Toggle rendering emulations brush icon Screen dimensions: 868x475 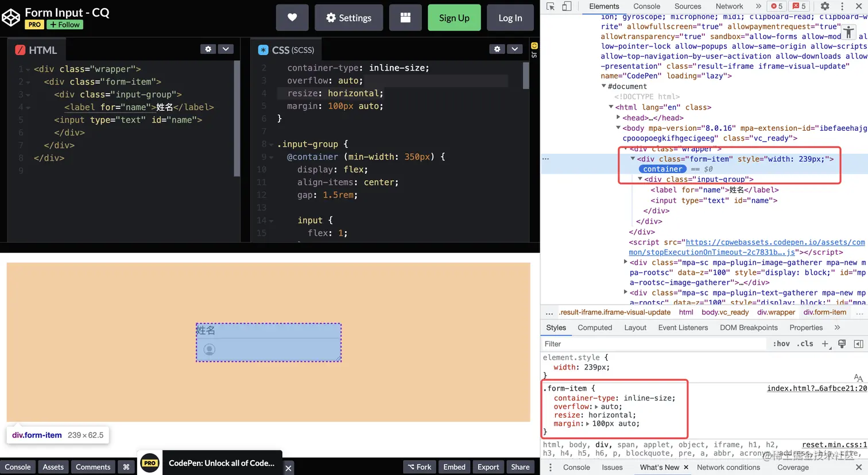pyautogui.click(x=842, y=344)
